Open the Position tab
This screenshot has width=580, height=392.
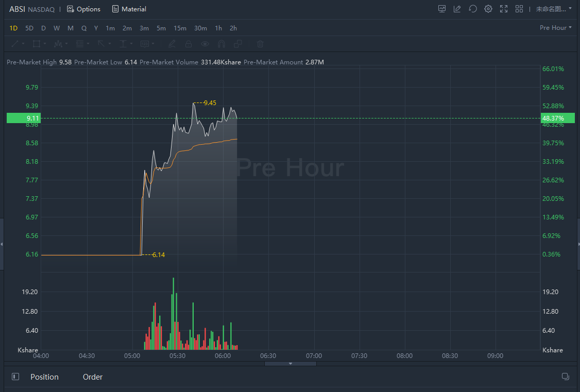pyautogui.click(x=44, y=377)
